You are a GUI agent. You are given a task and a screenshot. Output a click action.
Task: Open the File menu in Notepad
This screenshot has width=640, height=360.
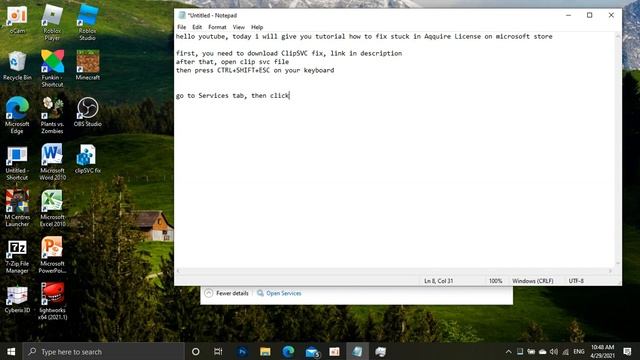click(x=182, y=27)
